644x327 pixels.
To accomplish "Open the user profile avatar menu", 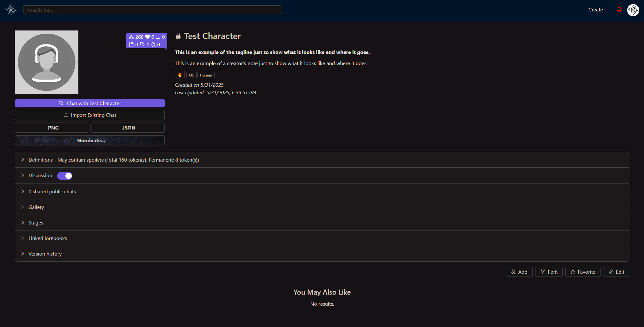I will (633, 10).
